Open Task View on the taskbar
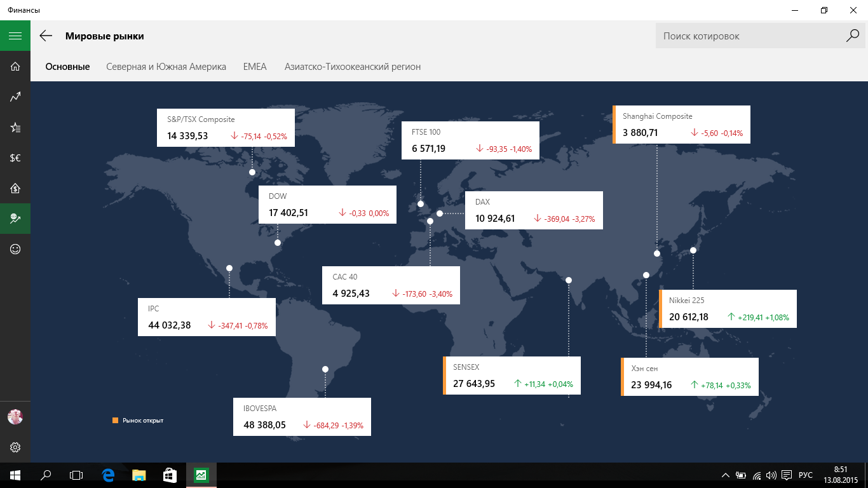Image resolution: width=868 pixels, height=488 pixels. pyautogui.click(x=76, y=475)
